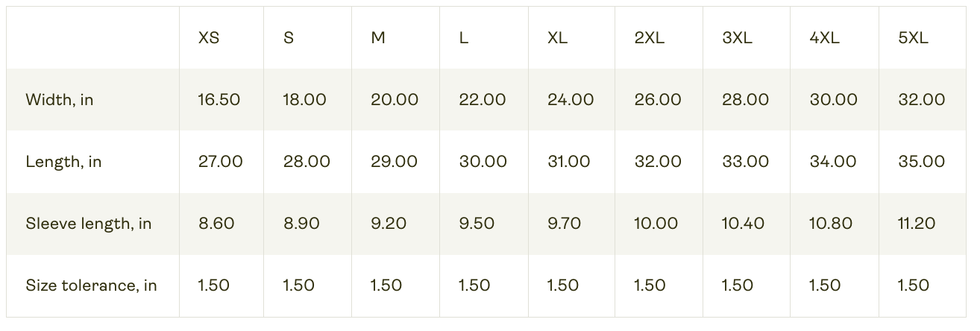This screenshot has height=331, width=980.
Task: Select the "Size tolerance, in" row label
Action: point(91,286)
